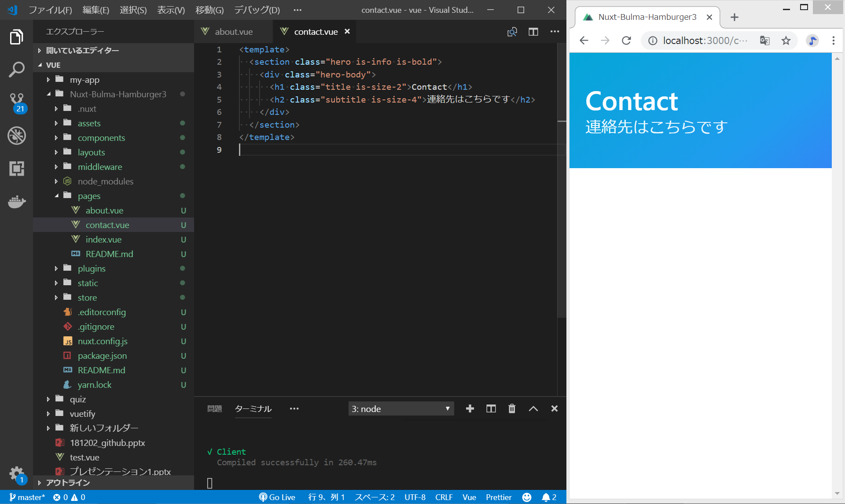This screenshot has width=845, height=504.
Task: Open the ファイル(F) menu
Action: coord(50,10)
